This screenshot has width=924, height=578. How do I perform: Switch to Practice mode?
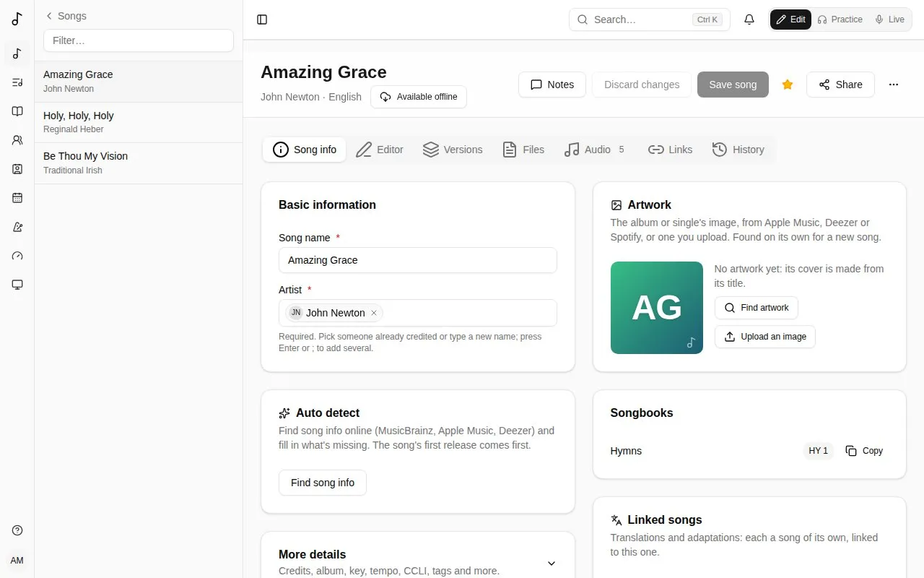click(840, 20)
